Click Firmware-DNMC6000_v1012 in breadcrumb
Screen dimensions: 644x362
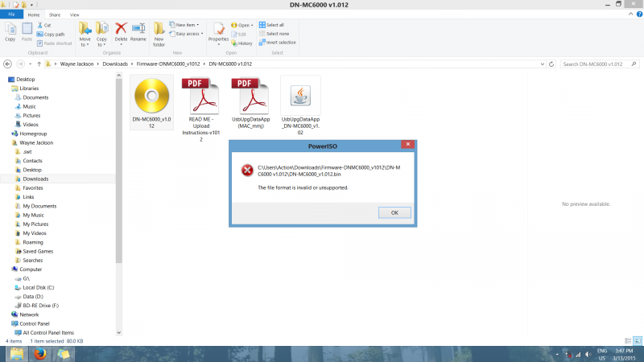pyautogui.click(x=168, y=64)
